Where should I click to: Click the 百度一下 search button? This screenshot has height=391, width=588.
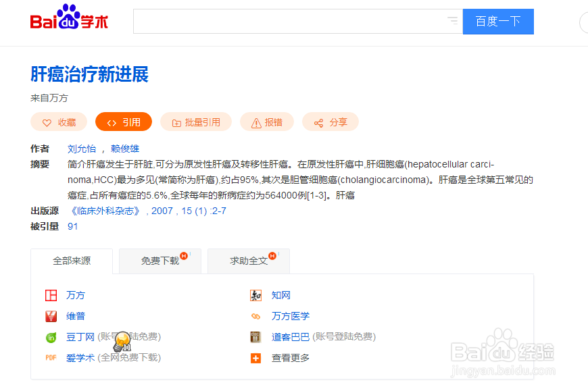coord(498,22)
